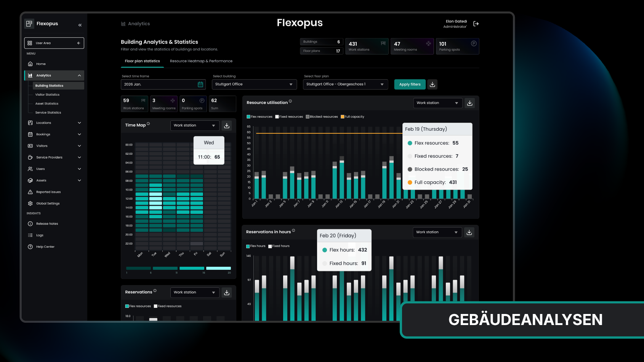Click the Visitors badge icon
Screen dimensions: 644x362
[30, 146]
